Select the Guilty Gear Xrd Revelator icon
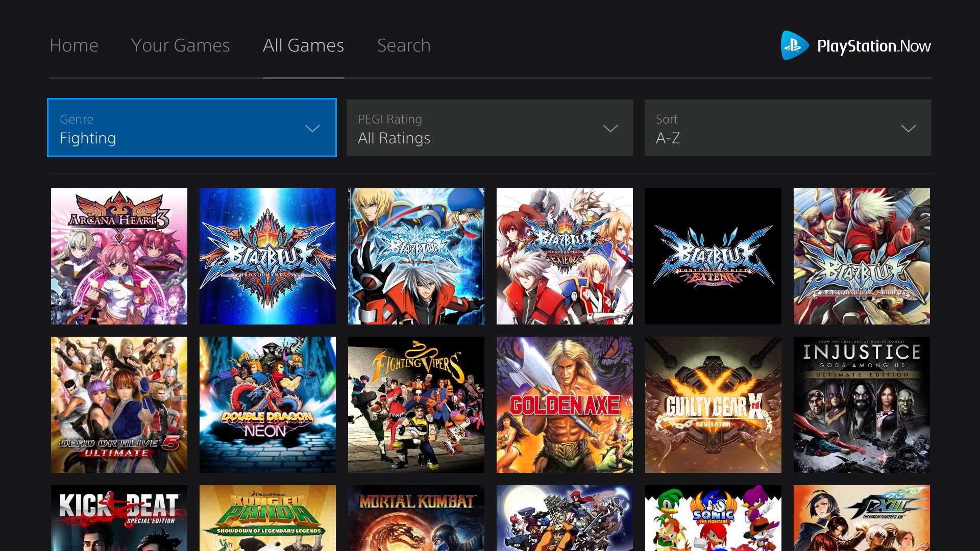This screenshot has width=980, height=551. coord(712,404)
